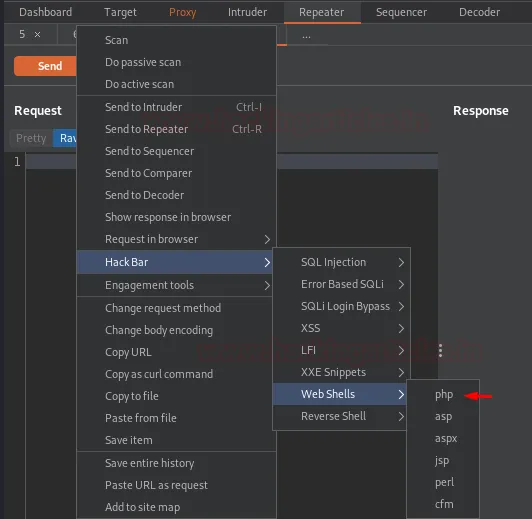Choose Copy URL
Screen dimensions: 532x519
(175, 352)
